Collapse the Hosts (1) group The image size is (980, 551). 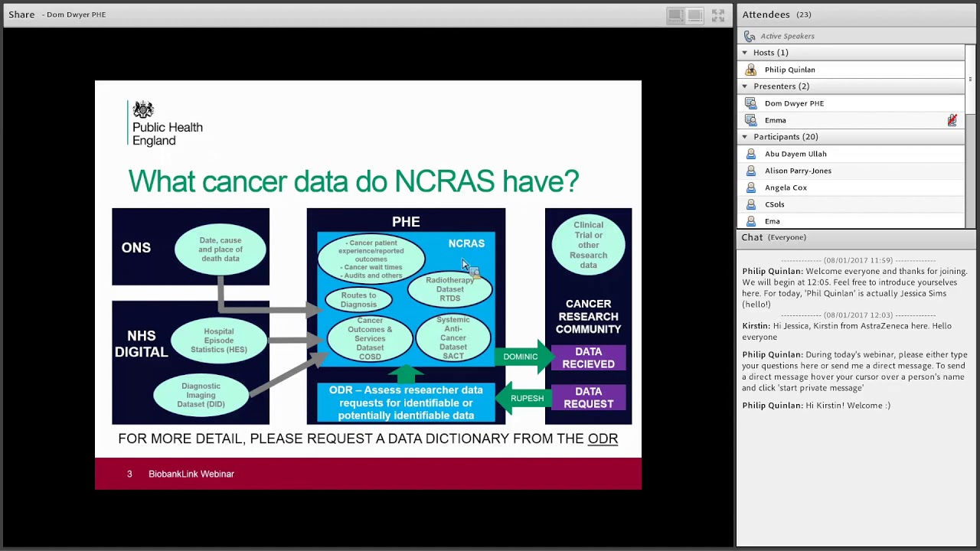point(744,53)
